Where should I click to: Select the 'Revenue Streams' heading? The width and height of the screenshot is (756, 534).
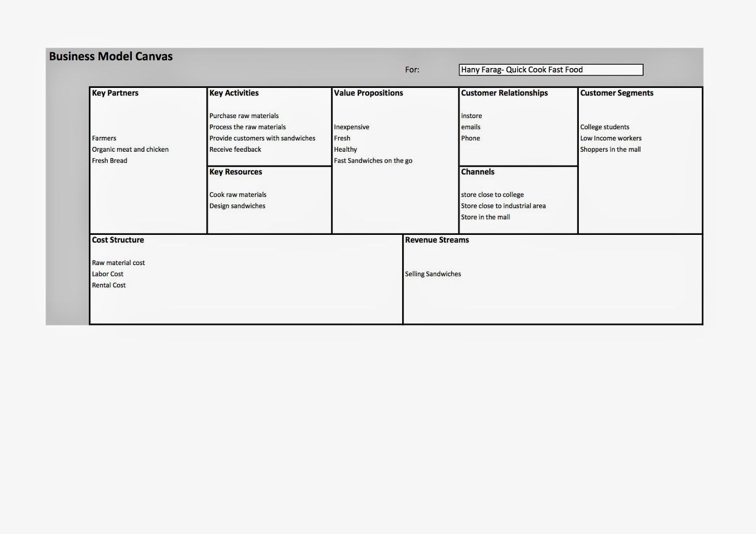pyautogui.click(x=437, y=240)
